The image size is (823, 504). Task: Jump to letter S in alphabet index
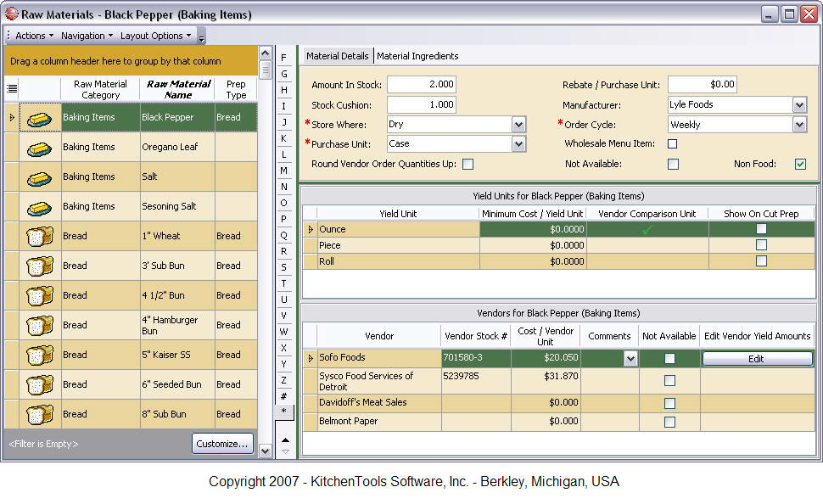pyautogui.click(x=284, y=268)
